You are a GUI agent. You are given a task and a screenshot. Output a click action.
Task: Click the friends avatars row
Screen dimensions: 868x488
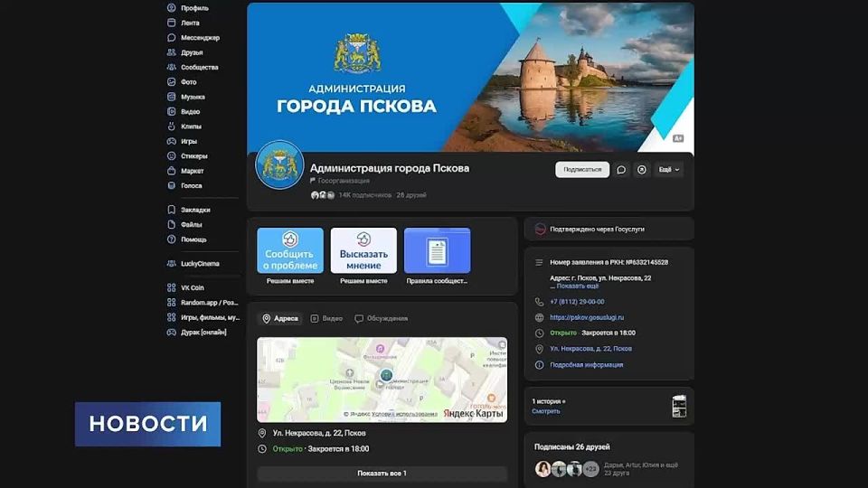pyautogui.click(x=567, y=469)
